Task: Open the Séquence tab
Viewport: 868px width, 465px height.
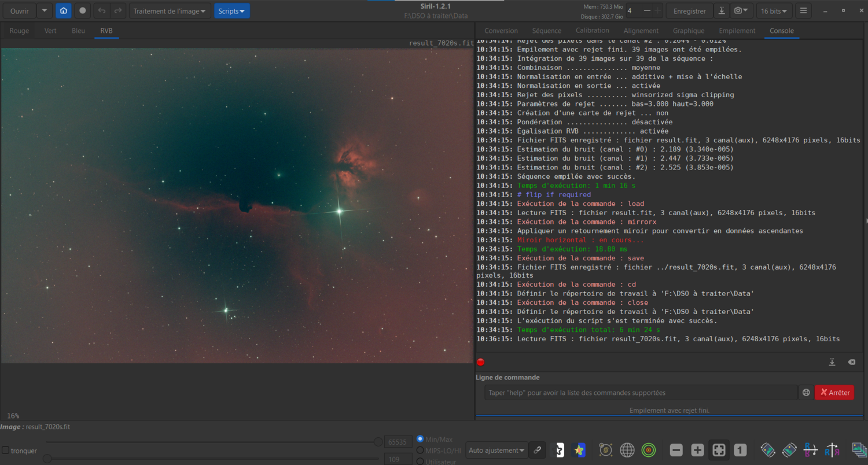Action: tap(547, 31)
